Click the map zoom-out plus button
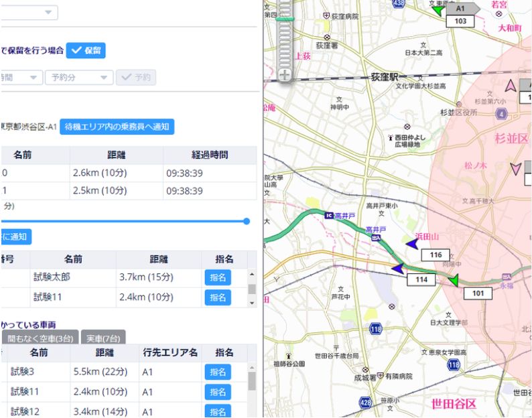 click(285, 74)
